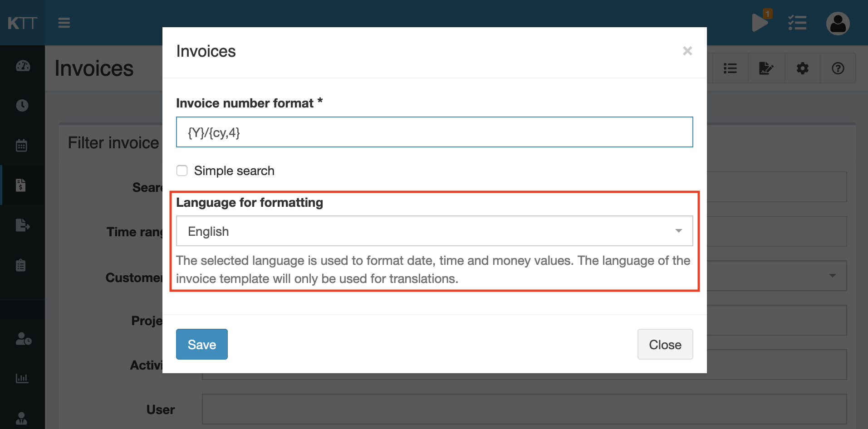Open Dashboard from the sidebar

23,66
